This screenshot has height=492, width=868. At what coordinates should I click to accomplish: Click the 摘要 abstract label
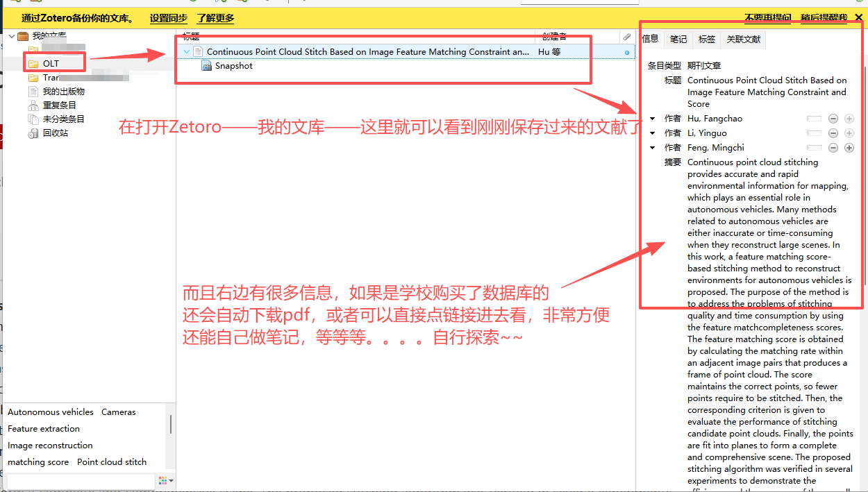[673, 162]
